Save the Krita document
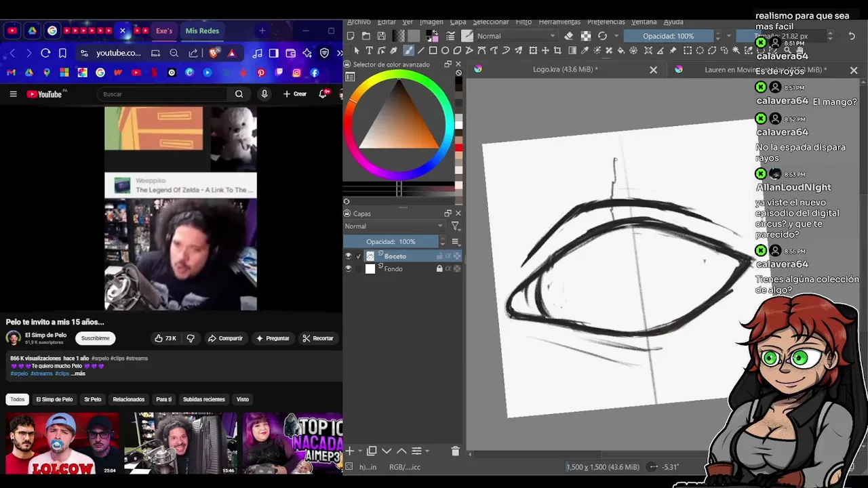The width and height of the screenshot is (868, 488). (x=381, y=36)
